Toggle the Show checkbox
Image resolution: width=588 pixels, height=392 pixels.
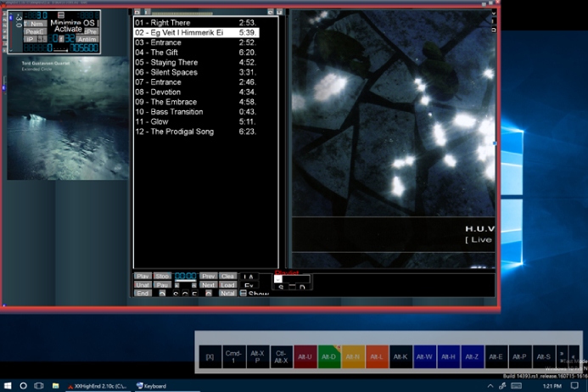[243, 294]
